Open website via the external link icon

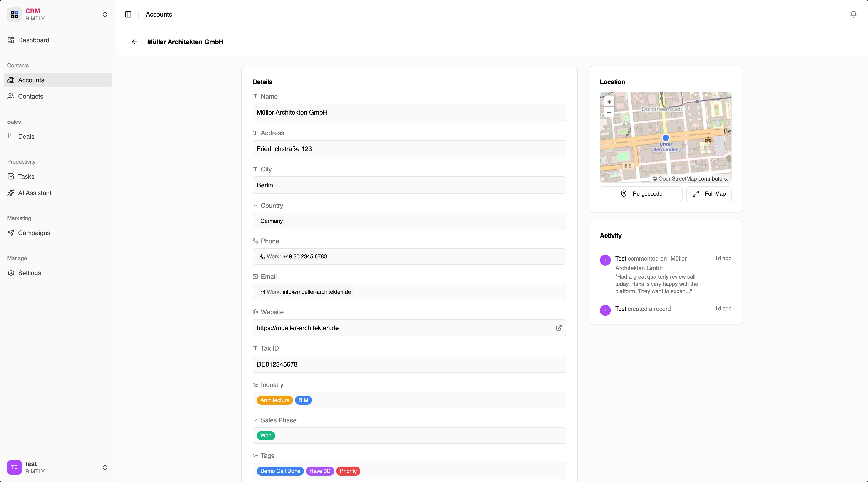pos(559,328)
